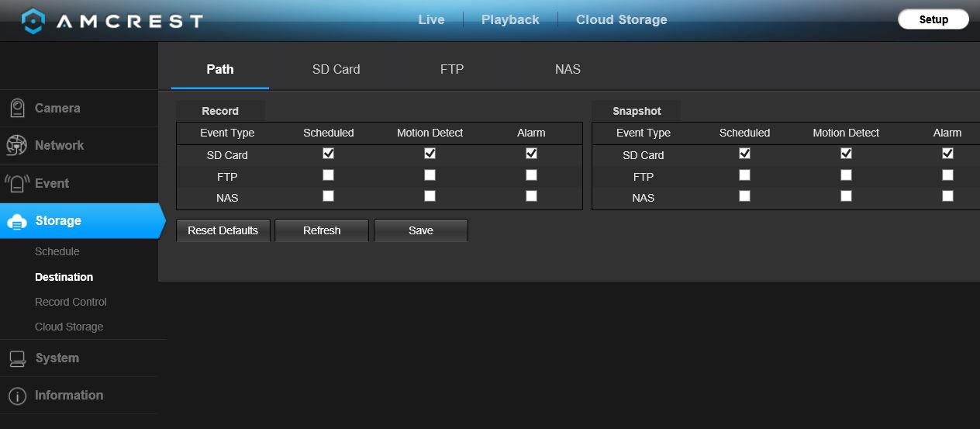Switch to the Path tab
This screenshot has height=429, width=980.
coord(220,69)
